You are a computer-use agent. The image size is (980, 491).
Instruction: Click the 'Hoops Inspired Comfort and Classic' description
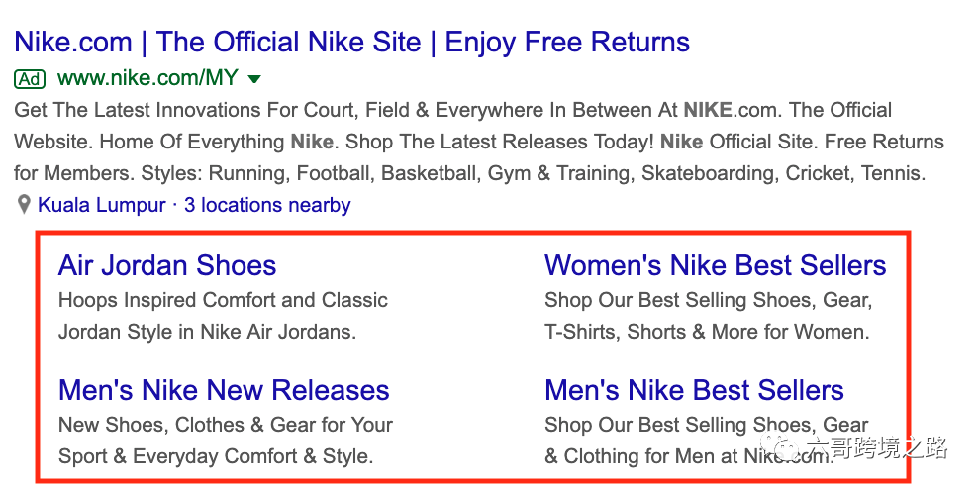[223, 300]
